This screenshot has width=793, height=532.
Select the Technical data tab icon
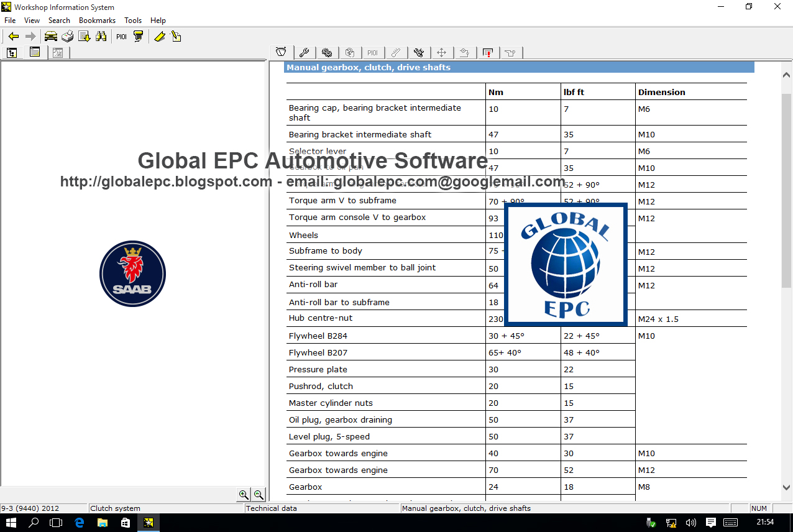click(x=281, y=52)
